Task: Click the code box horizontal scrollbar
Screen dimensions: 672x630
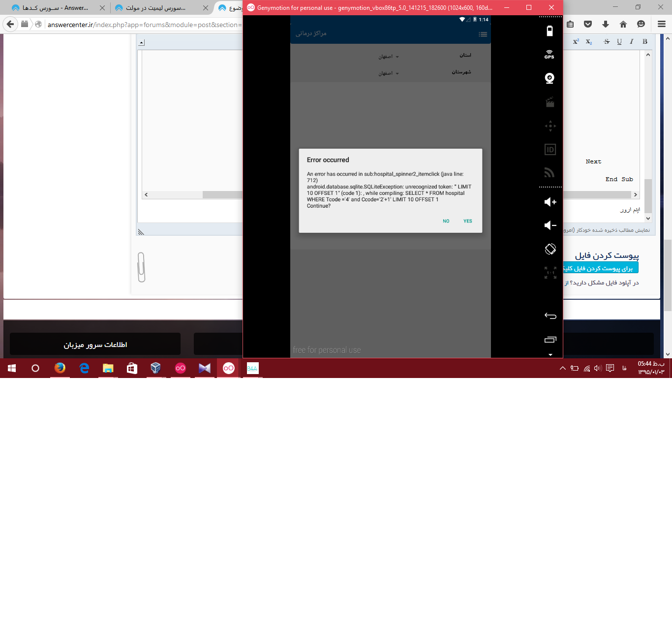Action: tap(221, 195)
